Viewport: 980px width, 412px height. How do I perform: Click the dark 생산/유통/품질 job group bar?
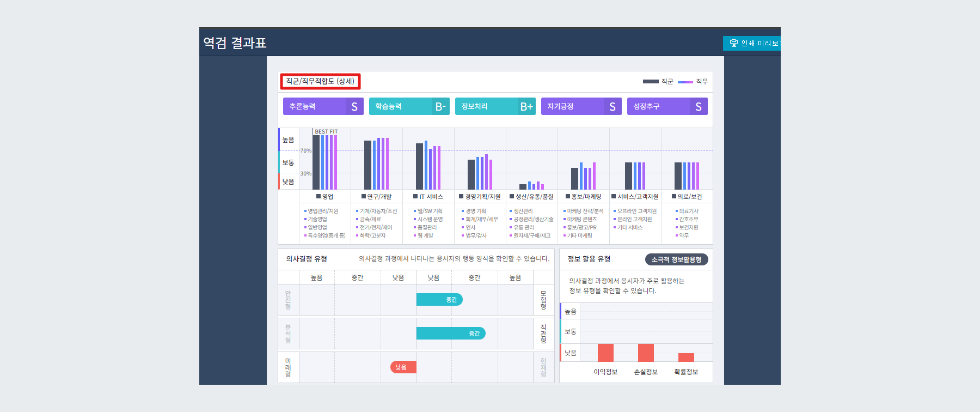(x=523, y=187)
